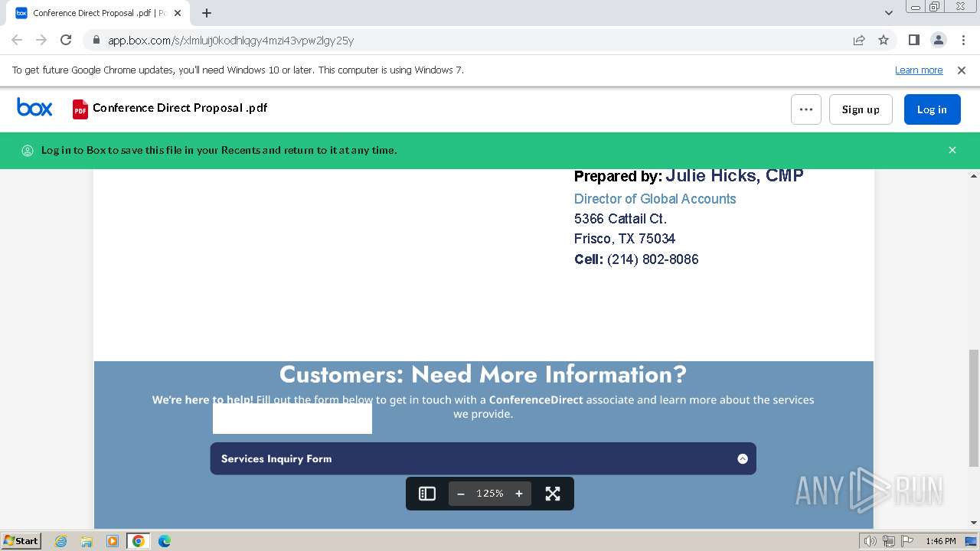Open Microsoft Edge from taskbar
Image resolution: width=980 pixels, height=551 pixels.
click(165, 541)
